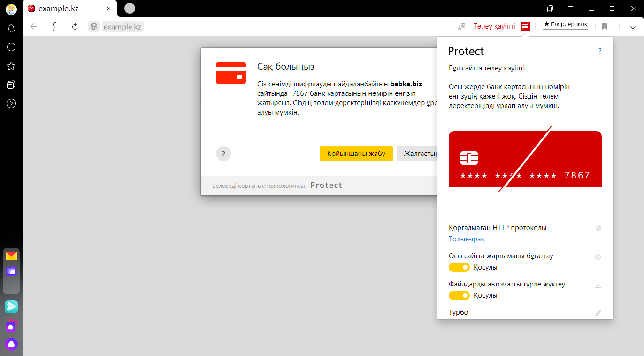The width and height of the screenshot is (644, 356).
Task: Click the red Protect status icon
Action: pos(525,26)
